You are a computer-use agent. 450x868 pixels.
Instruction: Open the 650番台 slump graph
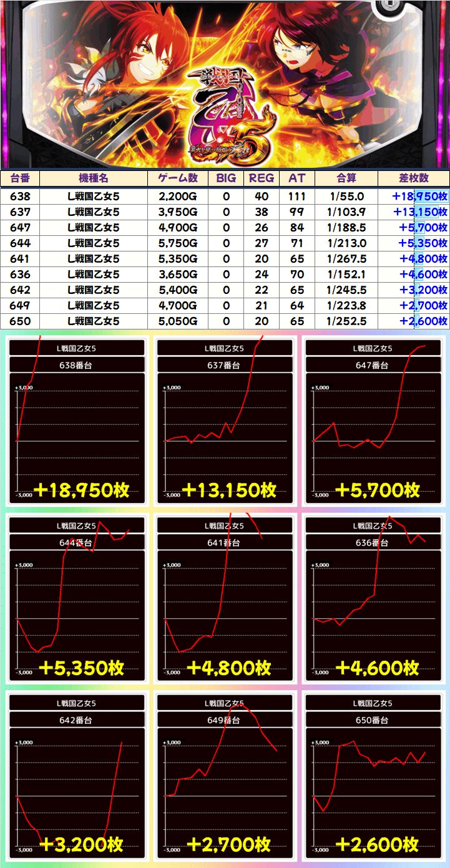[373, 776]
